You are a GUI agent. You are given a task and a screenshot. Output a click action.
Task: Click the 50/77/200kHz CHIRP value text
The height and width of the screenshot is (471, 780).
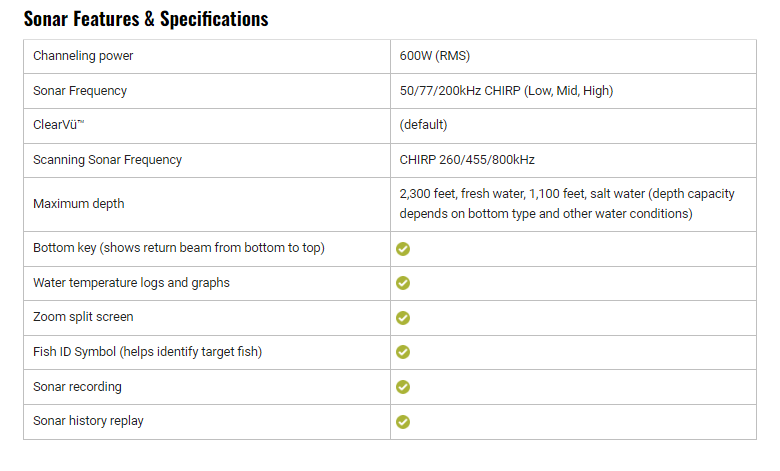click(506, 91)
